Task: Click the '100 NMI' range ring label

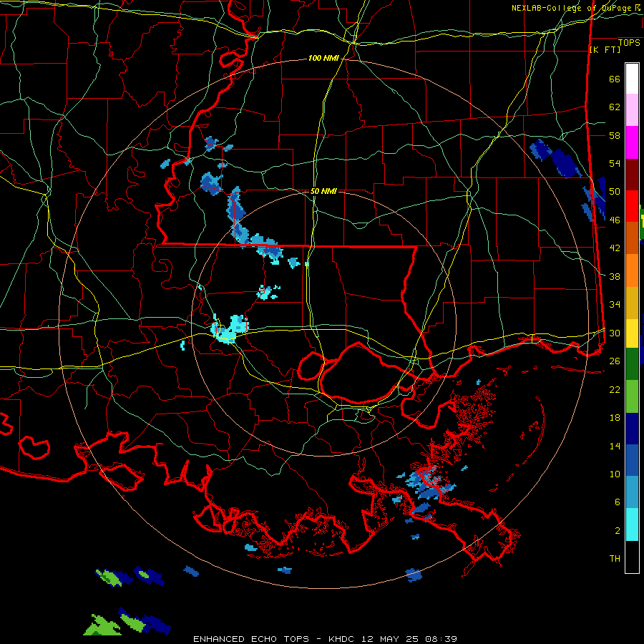Action: pyautogui.click(x=323, y=59)
